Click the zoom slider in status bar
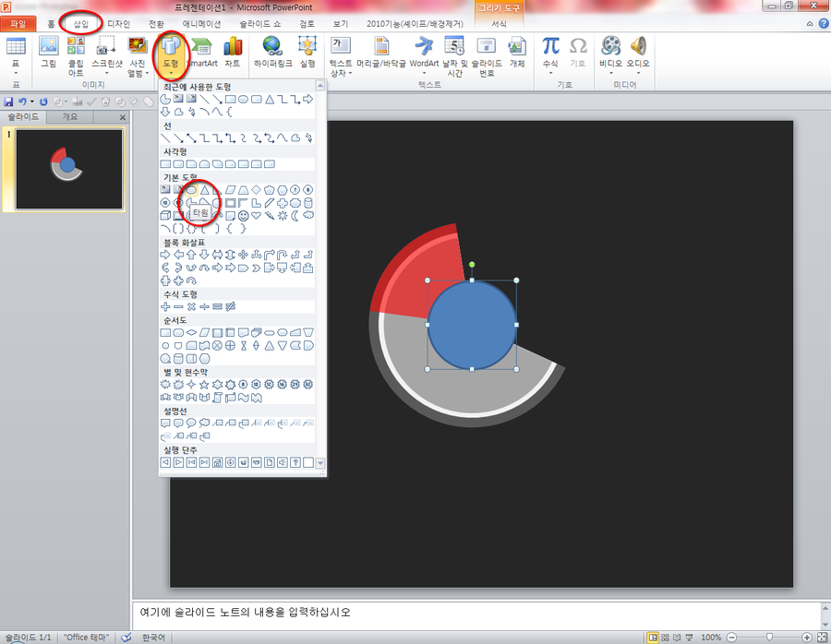This screenshot has width=831, height=644. (x=769, y=638)
